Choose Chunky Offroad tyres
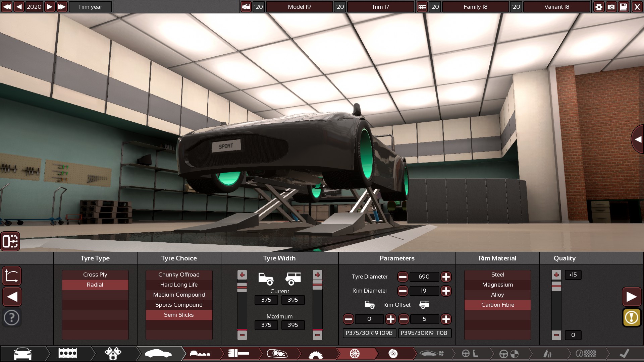Image resolution: width=644 pixels, height=362 pixels. [179, 275]
